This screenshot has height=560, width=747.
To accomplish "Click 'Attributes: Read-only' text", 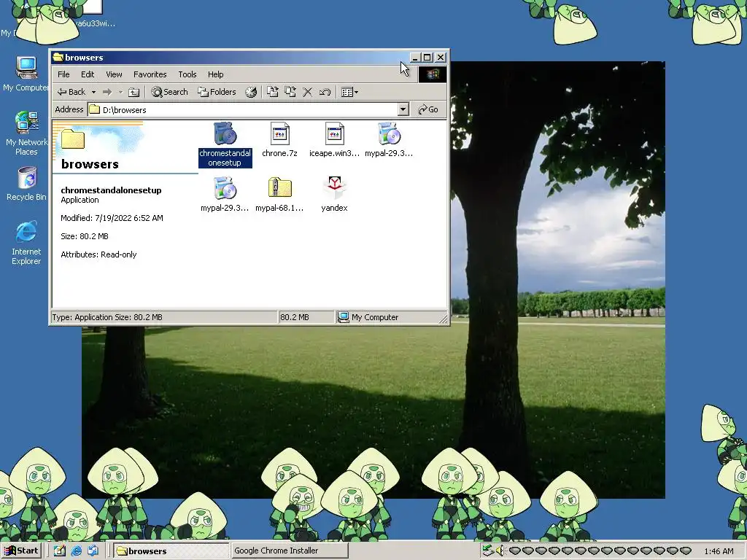I will [98, 254].
